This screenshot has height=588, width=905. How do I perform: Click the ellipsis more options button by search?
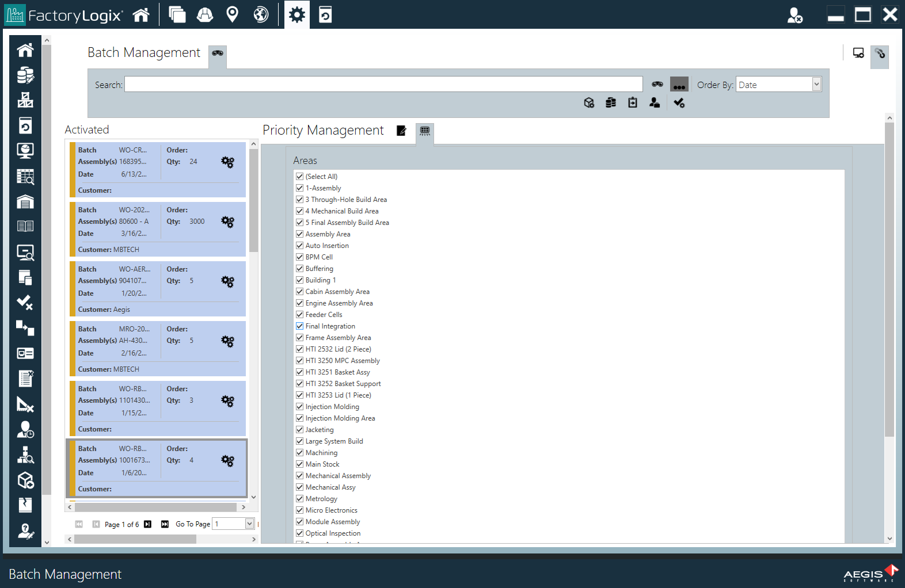679,85
